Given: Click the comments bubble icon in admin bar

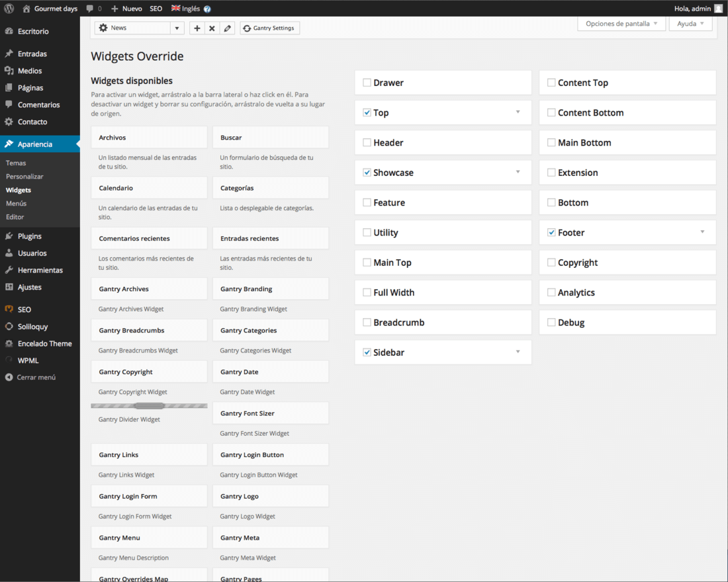Looking at the screenshot, I should click(90, 9).
